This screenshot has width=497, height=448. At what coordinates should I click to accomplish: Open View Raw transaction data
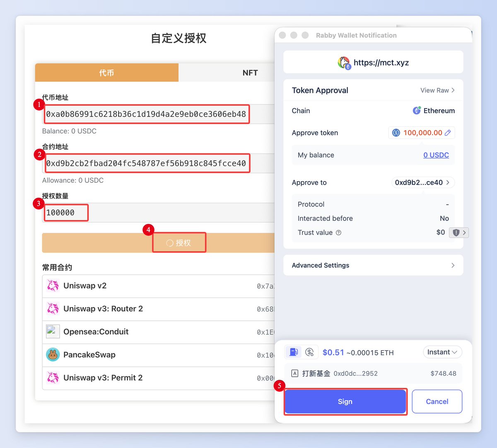coord(437,90)
